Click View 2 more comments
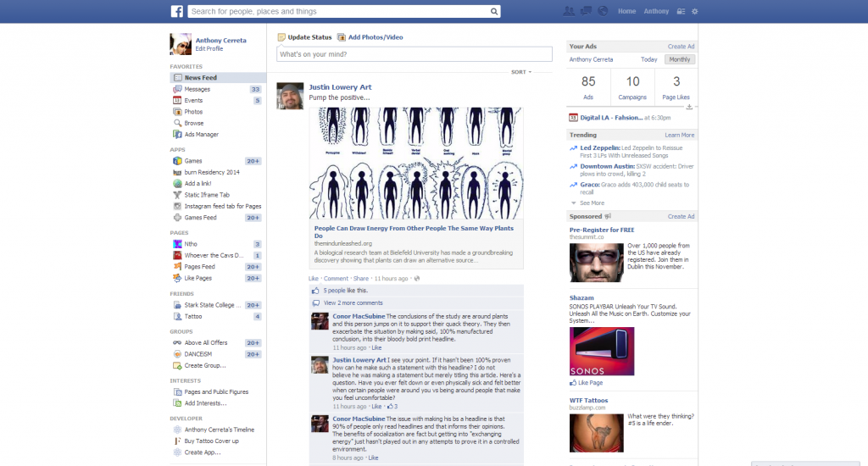868x466 pixels. coord(353,302)
